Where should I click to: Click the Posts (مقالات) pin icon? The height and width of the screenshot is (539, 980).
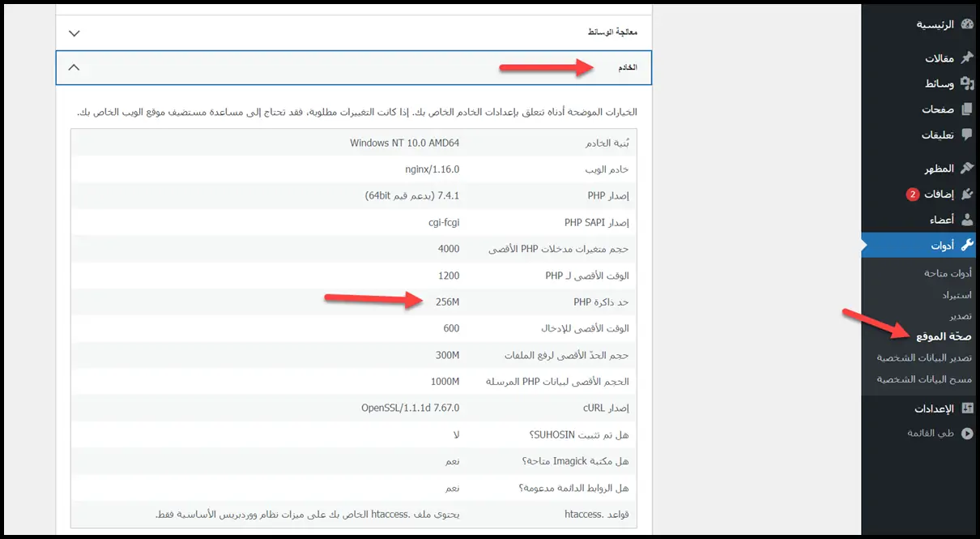(966, 58)
